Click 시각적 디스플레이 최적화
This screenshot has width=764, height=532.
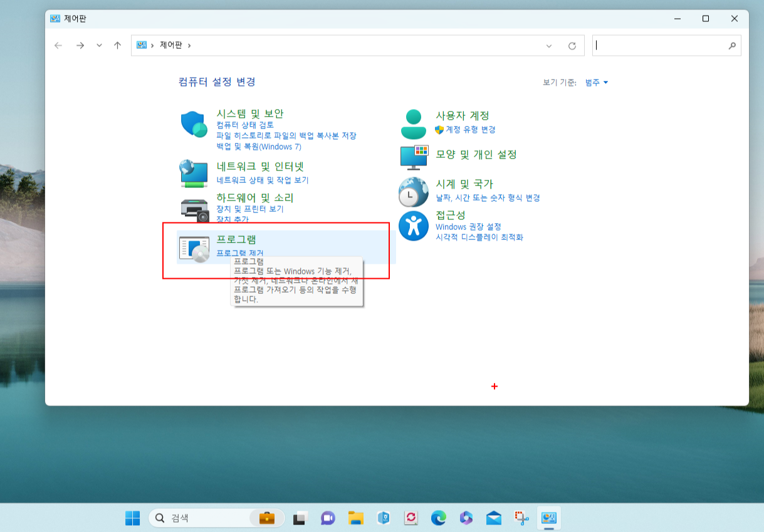coord(479,237)
